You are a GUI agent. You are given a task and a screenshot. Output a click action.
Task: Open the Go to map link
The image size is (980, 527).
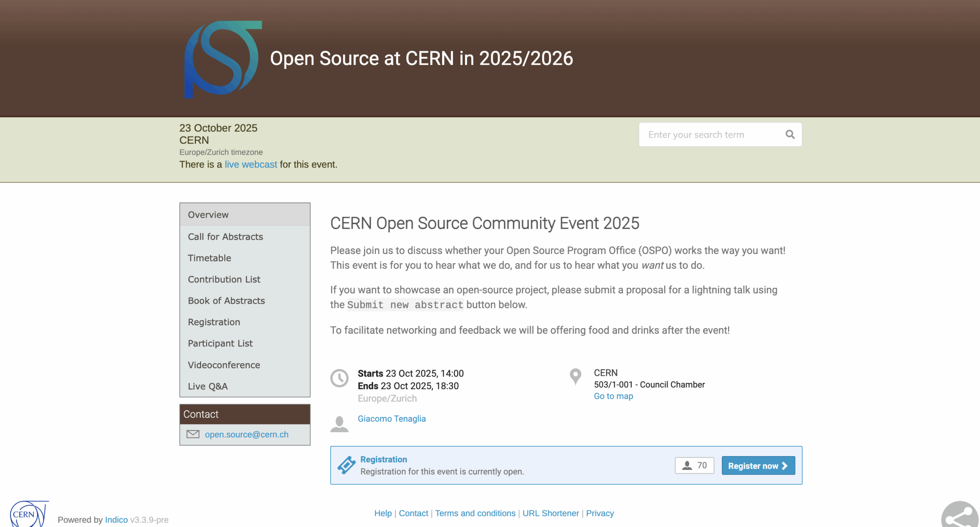tap(613, 396)
